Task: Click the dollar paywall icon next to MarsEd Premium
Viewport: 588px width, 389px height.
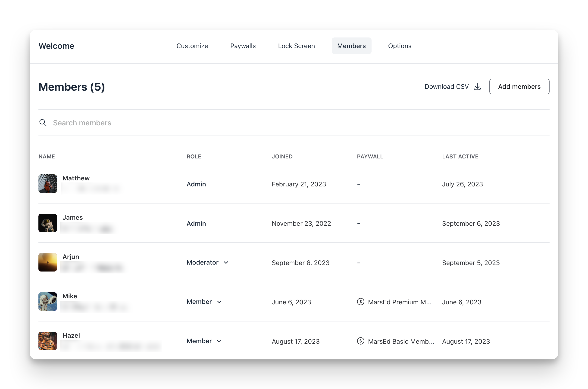Action: (x=360, y=302)
